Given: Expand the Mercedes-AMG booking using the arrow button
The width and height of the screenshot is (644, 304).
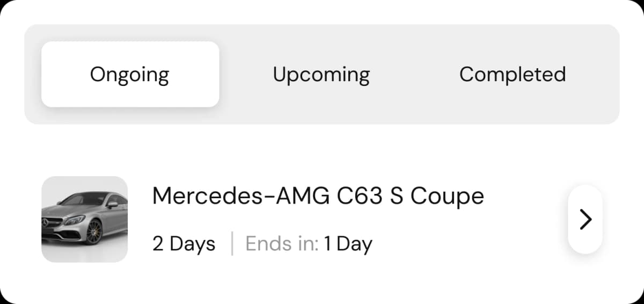Looking at the screenshot, I should point(585,219).
